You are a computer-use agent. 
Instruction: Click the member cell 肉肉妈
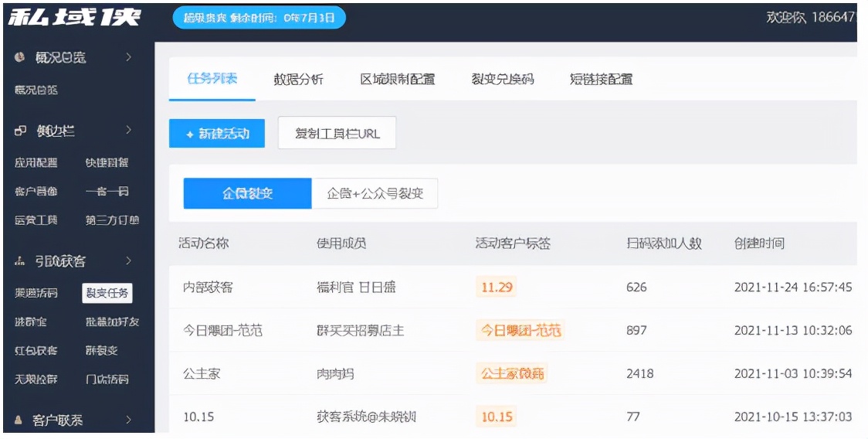point(335,373)
